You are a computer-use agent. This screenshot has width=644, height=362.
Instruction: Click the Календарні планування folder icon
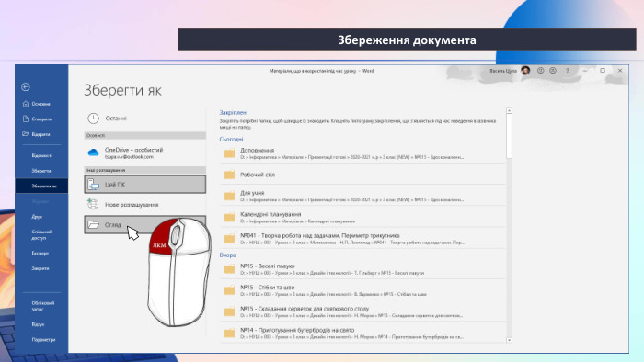[x=229, y=217]
